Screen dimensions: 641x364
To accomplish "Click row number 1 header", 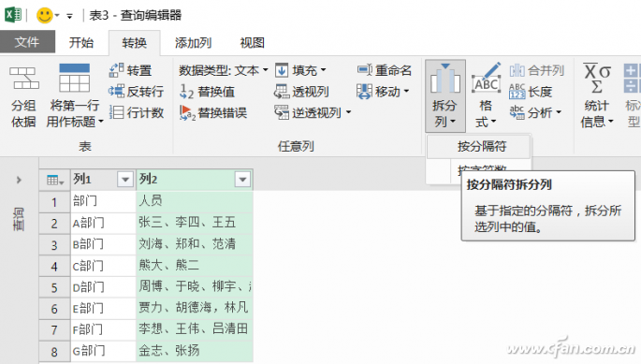I will 55,201.
